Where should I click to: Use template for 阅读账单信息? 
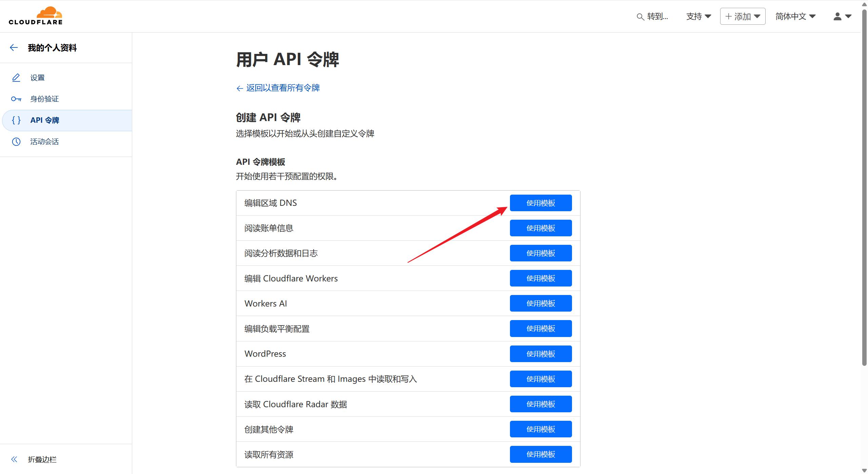click(541, 228)
